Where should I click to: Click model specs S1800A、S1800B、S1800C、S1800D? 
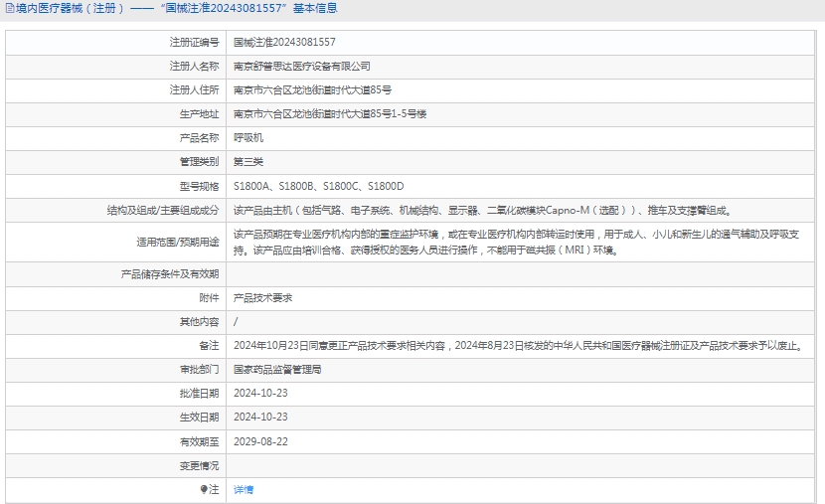pyautogui.click(x=318, y=186)
